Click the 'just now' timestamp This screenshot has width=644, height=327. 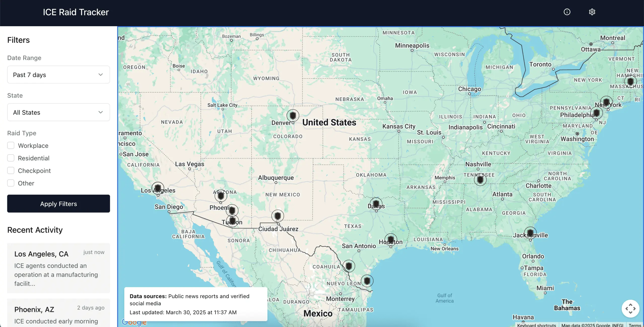(94, 252)
